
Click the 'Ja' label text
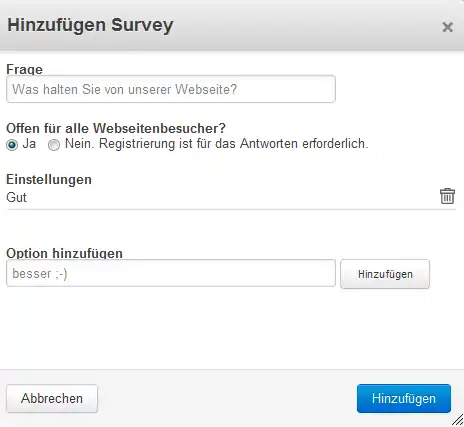(x=29, y=144)
